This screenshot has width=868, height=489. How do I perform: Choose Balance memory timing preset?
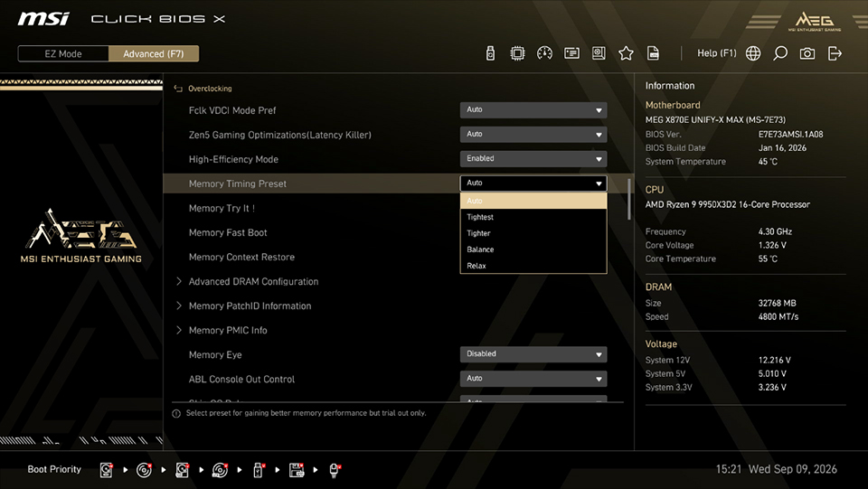point(533,249)
